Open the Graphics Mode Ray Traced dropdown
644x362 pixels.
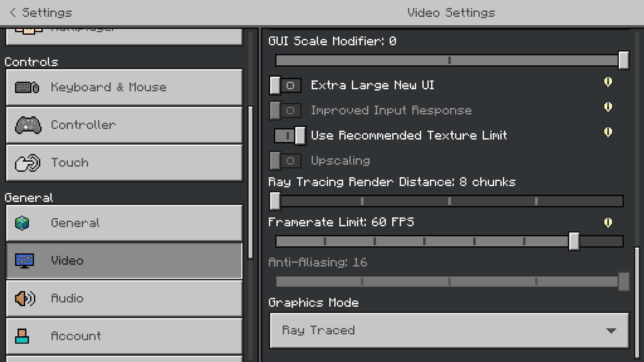pos(449,331)
